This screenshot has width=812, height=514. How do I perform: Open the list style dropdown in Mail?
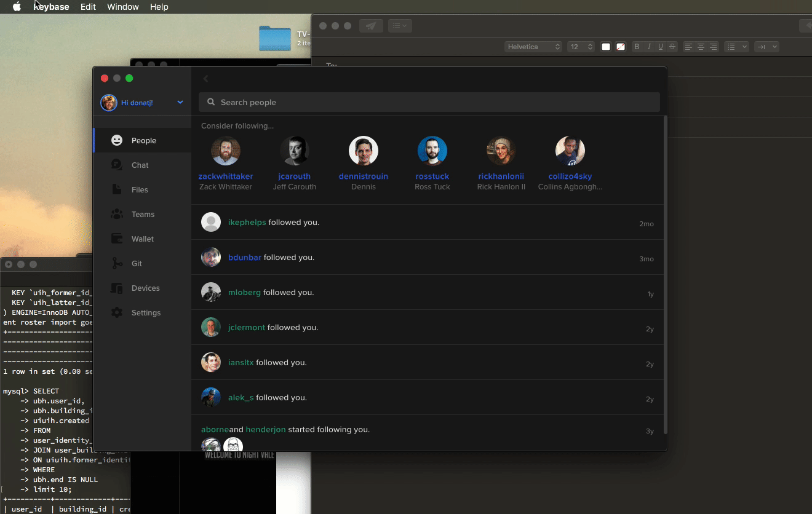pyautogui.click(x=736, y=47)
